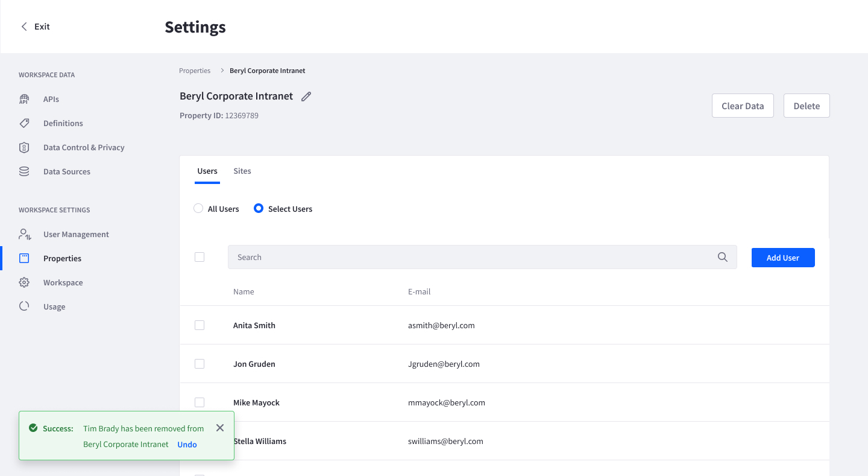This screenshot has width=868, height=476.
Task: Tick the select-all users checkbox
Action: pos(200,257)
